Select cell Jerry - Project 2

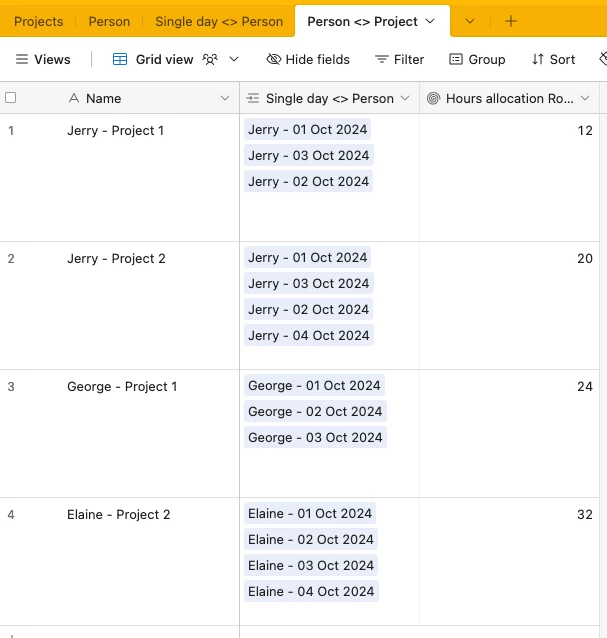pos(116,258)
